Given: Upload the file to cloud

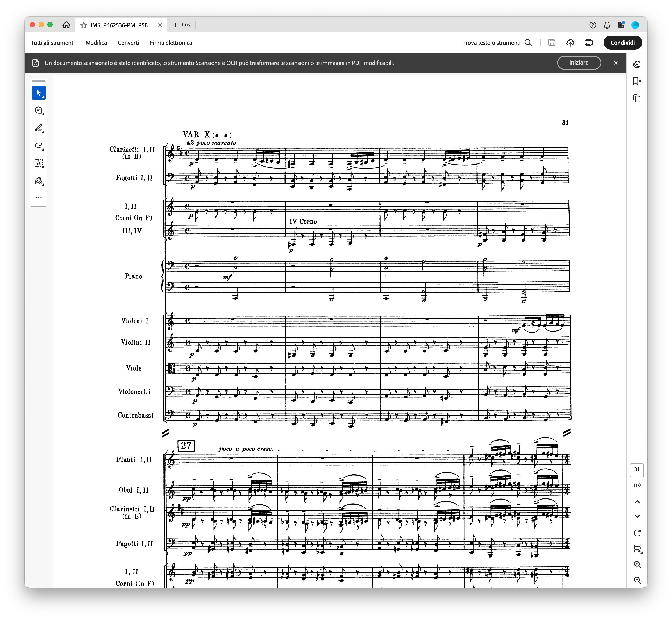Looking at the screenshot, I should (x=570, y=43).
